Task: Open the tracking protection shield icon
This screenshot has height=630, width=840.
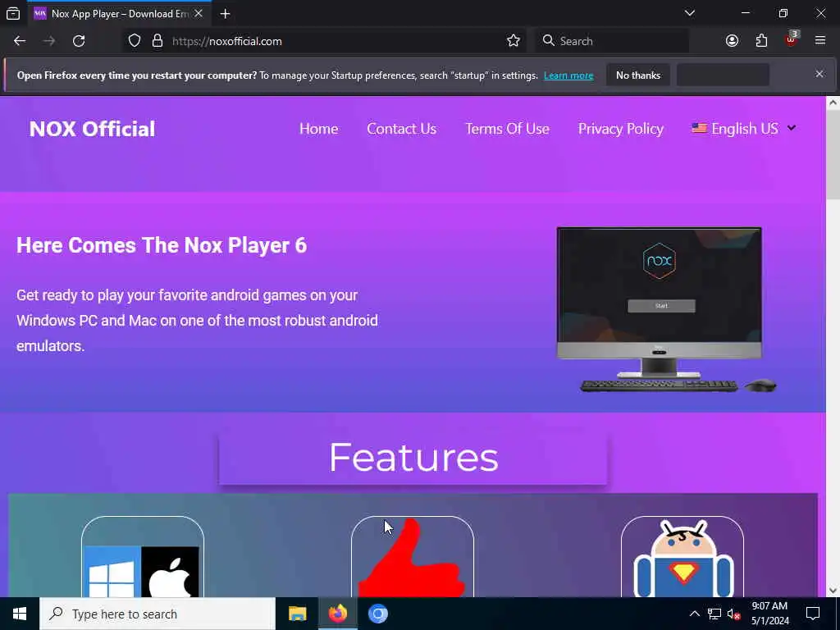Action: 135,41
